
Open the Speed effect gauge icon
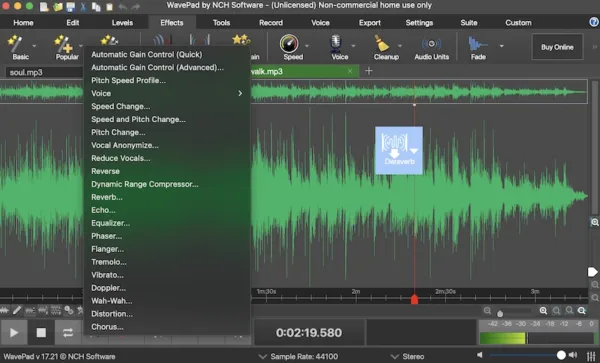(289, 44)
